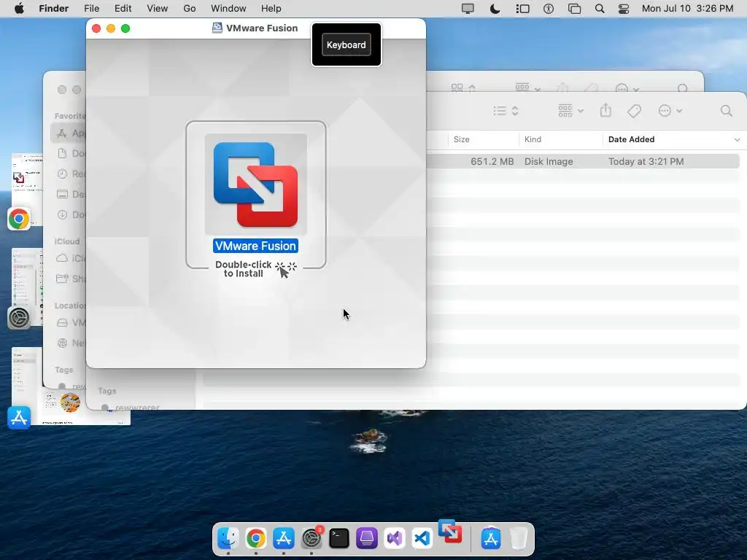Open Finder from the Dock
Image resolution: width=747 pixels, height=560 pixels.
(x=228, y=539)
